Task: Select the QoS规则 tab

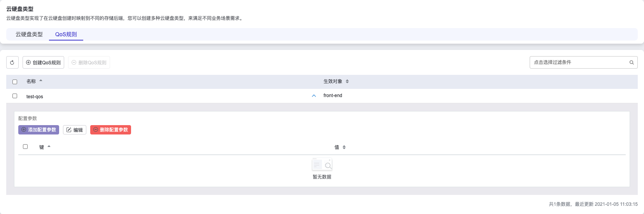Action: (66, 34)
